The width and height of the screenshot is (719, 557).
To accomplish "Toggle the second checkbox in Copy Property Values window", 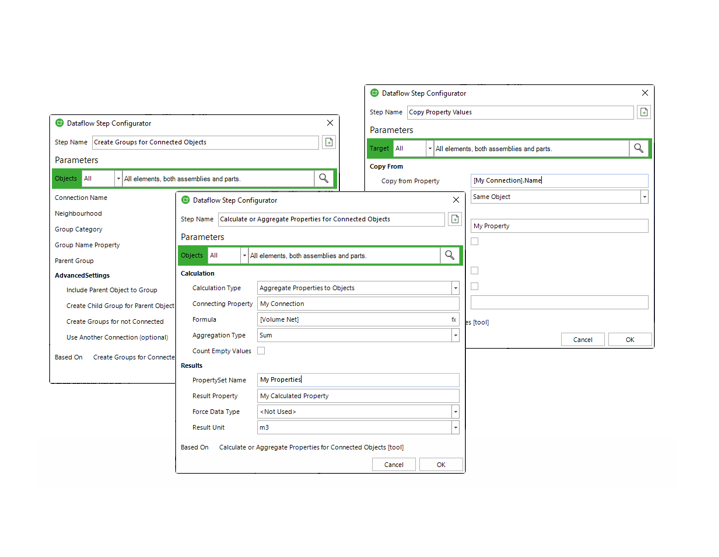I will click(x=475, y=270).
